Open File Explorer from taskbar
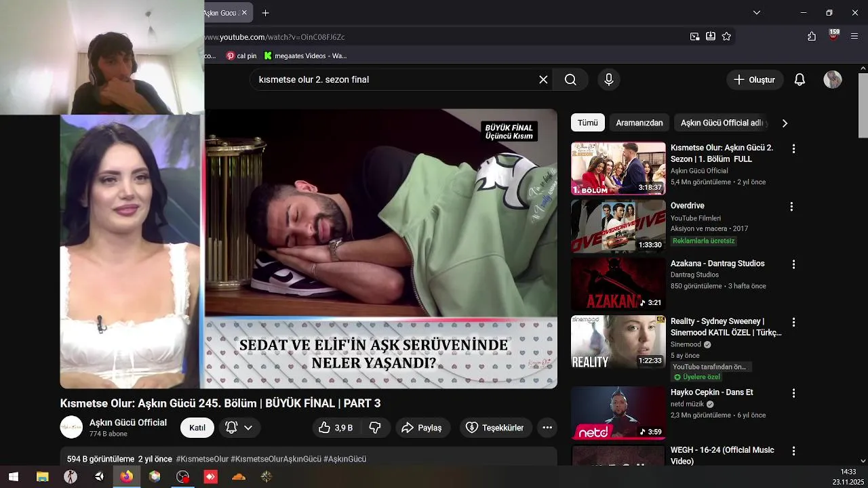The width and height of the screenshot is (868, 488). pyautogui.click(x=42, y=476)
